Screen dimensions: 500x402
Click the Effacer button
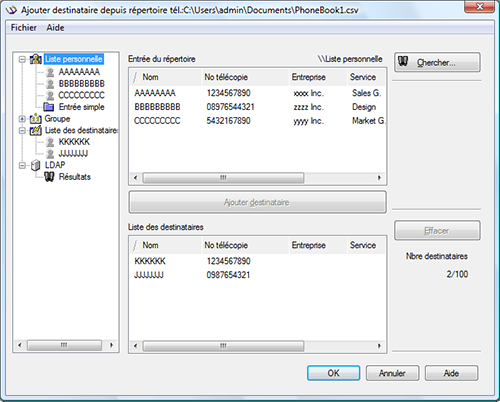click(x=437, y=230)
